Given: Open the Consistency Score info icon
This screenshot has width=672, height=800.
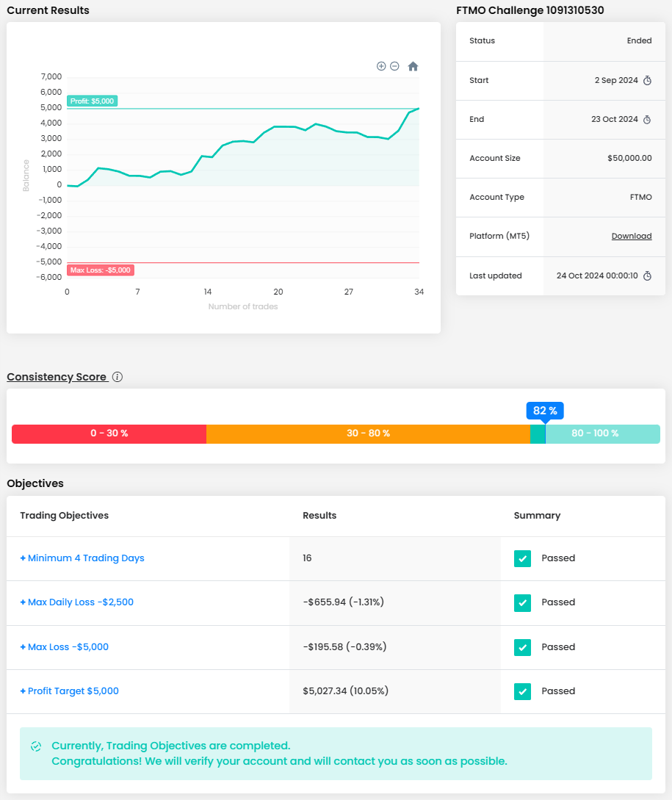Looking at the screenshot, I should click(x=118, y=377).
